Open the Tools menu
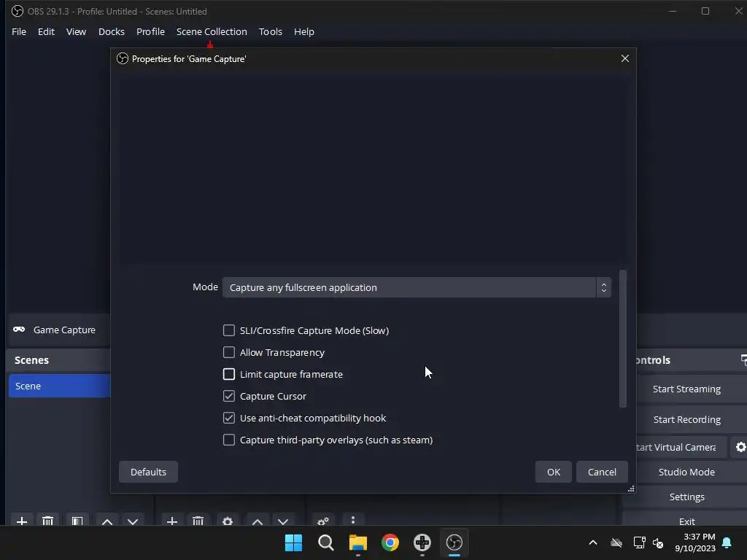 pos(270,31)
